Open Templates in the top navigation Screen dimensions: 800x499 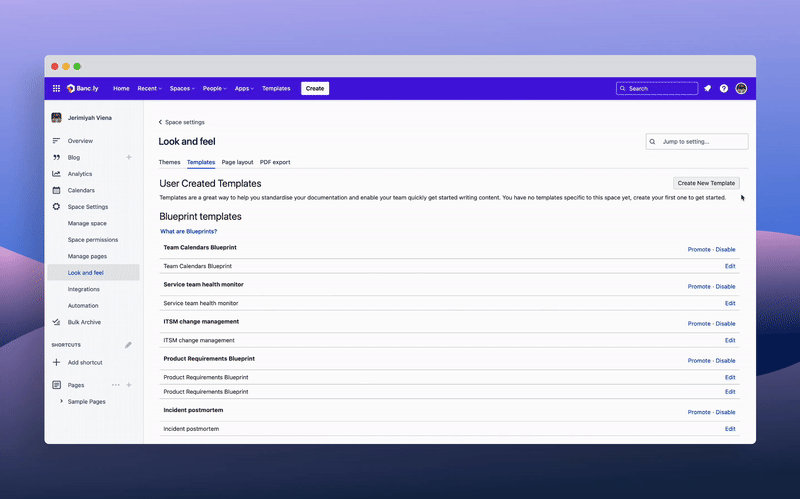(276, 88)
